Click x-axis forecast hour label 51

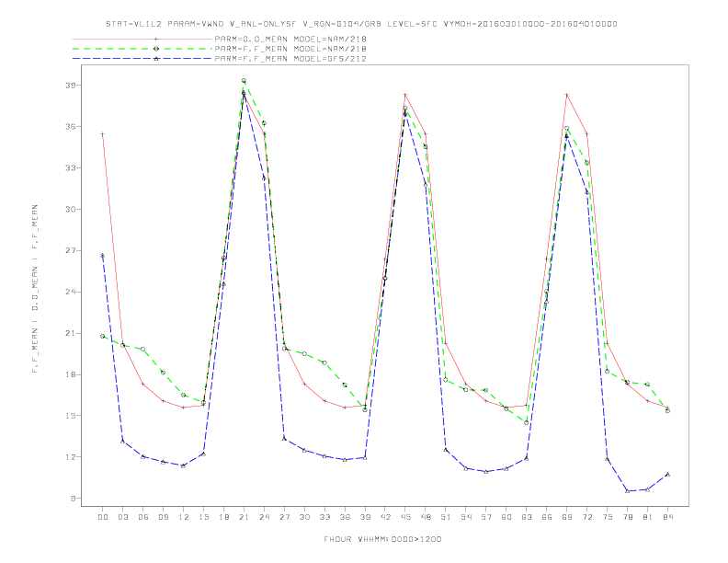[446, 517]
